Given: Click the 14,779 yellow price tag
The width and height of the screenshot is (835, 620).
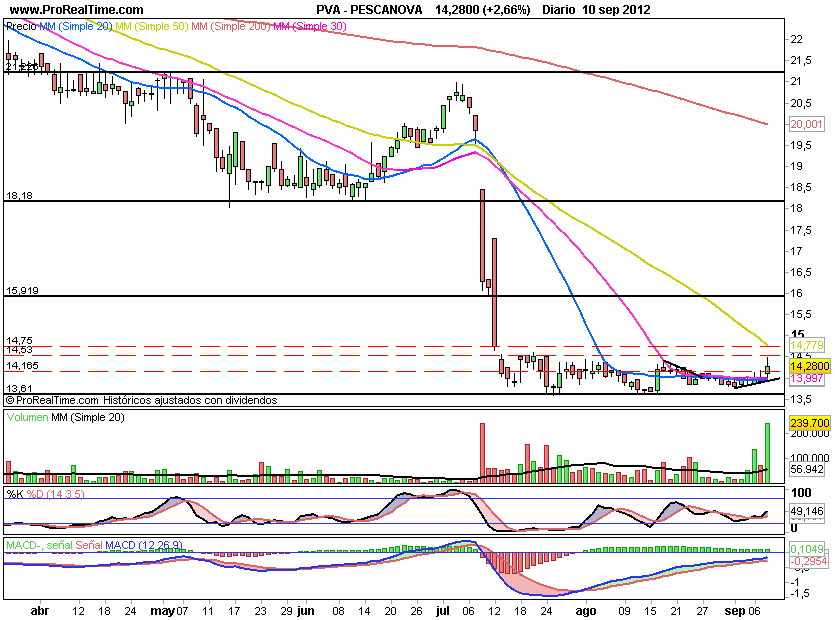Looking at the screenshot, I should (x=806, y=345).
